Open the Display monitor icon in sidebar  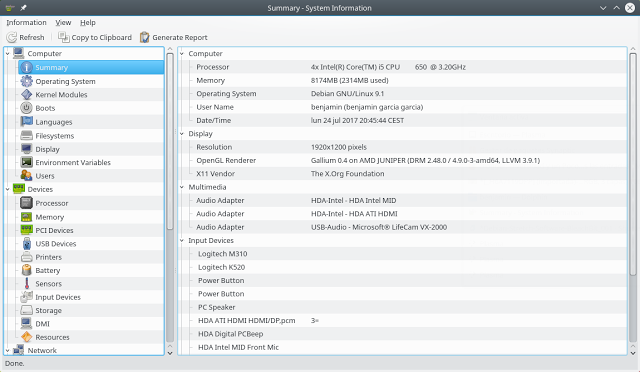(x=27, y=149)
